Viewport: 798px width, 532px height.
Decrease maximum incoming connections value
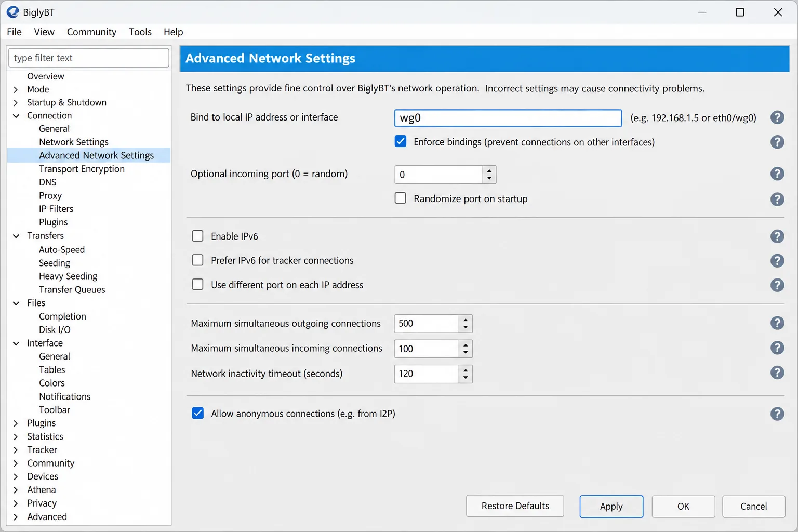pos(465,353)
